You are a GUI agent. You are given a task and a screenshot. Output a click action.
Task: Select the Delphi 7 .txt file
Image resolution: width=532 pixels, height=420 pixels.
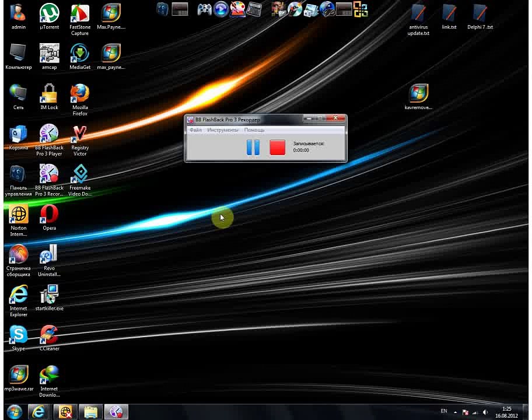click(x=480, y=16)
